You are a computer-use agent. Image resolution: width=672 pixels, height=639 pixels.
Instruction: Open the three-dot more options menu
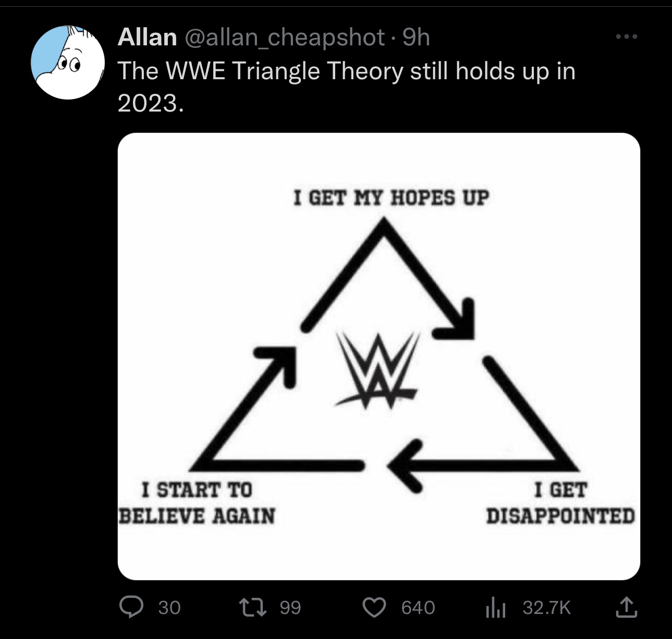[x=626, y=37]
